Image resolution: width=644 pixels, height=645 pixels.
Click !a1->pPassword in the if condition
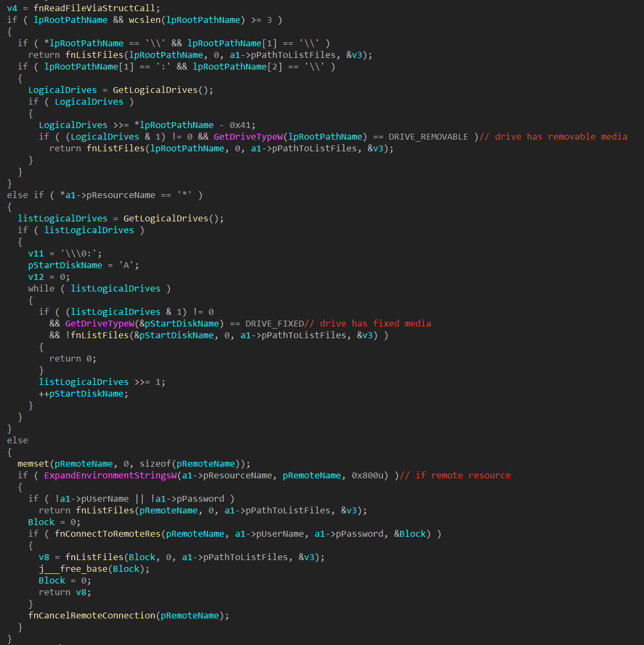click(187, 498)
